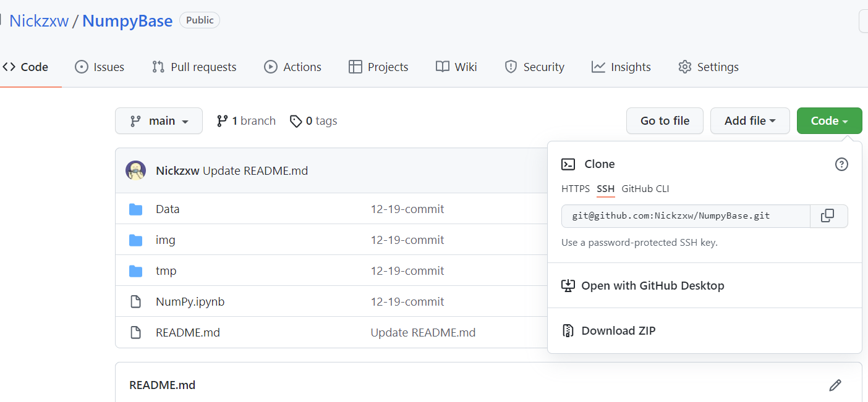Click the README.md file icon
This screenshot has height=402, width=868.
[x=135, y=333]
